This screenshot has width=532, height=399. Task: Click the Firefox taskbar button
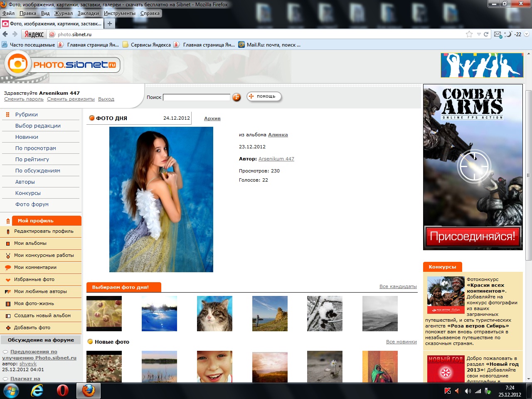(x=89, y=391)
